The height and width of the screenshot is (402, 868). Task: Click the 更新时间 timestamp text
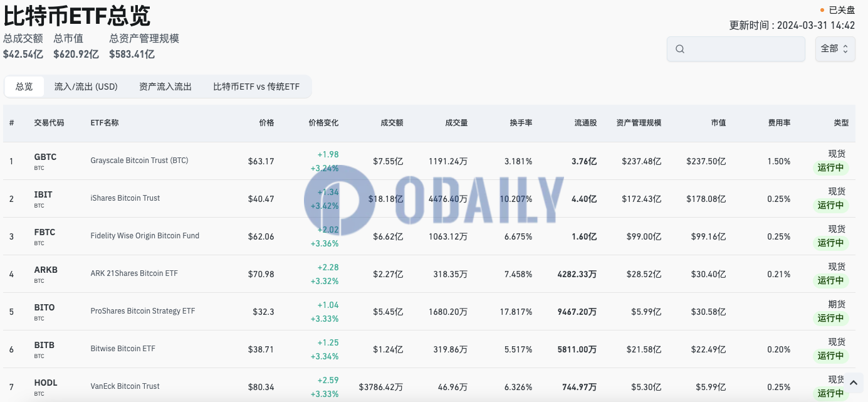[792, 25]
